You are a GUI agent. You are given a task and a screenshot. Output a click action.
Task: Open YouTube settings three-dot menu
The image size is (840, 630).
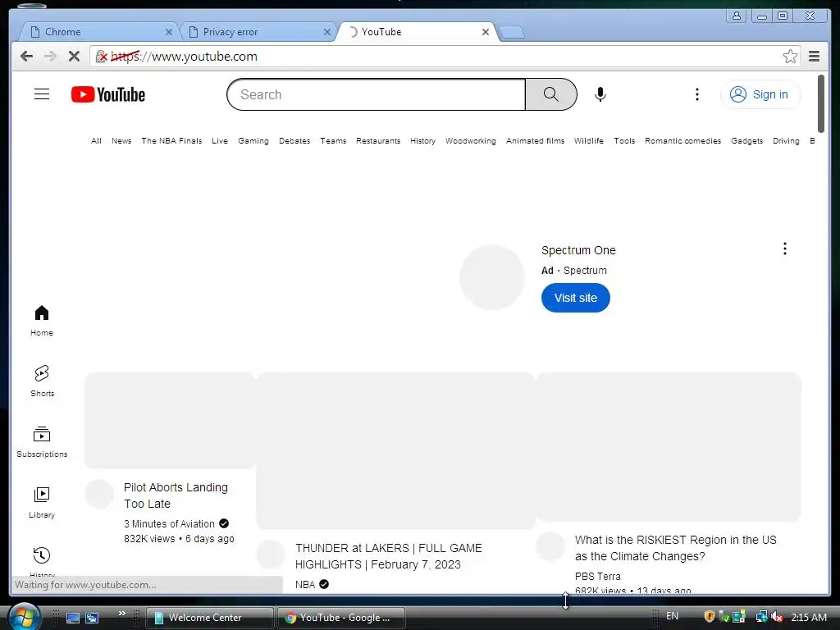pyautogui.click(x=697, y=94)
